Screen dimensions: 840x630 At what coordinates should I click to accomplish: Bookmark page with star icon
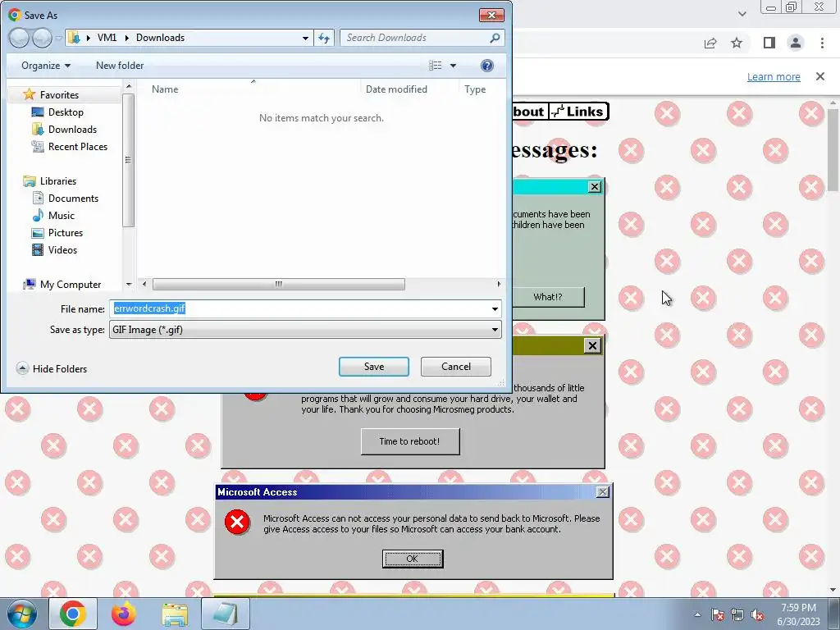click(737, 43)
